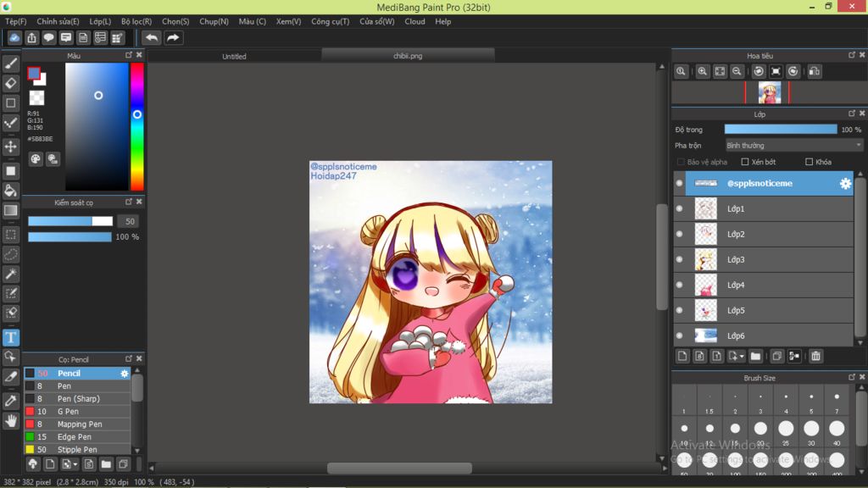Screen dimensions: 868x488
Task: Add new layer in layer panel
Action: click(682, 357)
